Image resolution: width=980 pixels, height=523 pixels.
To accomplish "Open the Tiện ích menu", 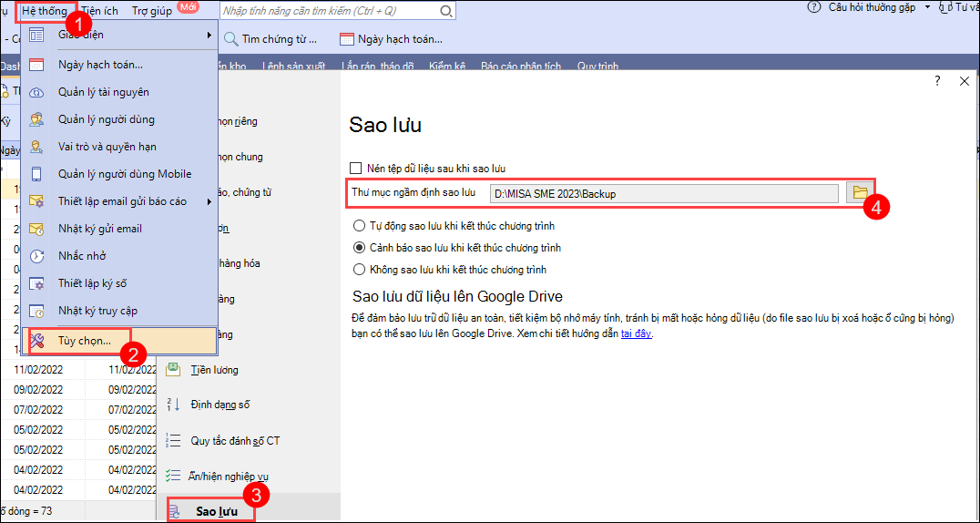I will [99, 11].
